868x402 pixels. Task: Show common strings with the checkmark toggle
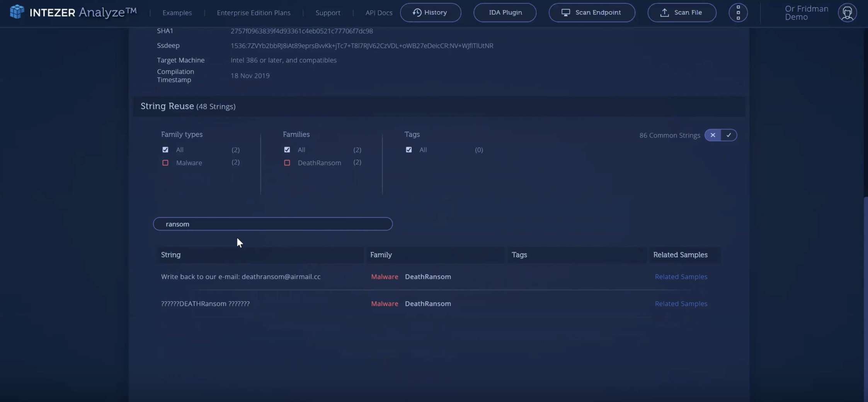pos(729,135)
